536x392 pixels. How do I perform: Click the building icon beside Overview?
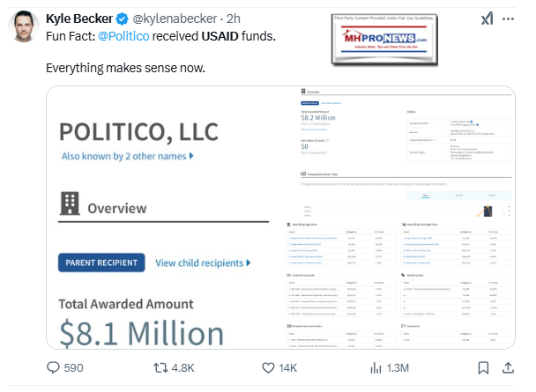[x=69, y=206]
